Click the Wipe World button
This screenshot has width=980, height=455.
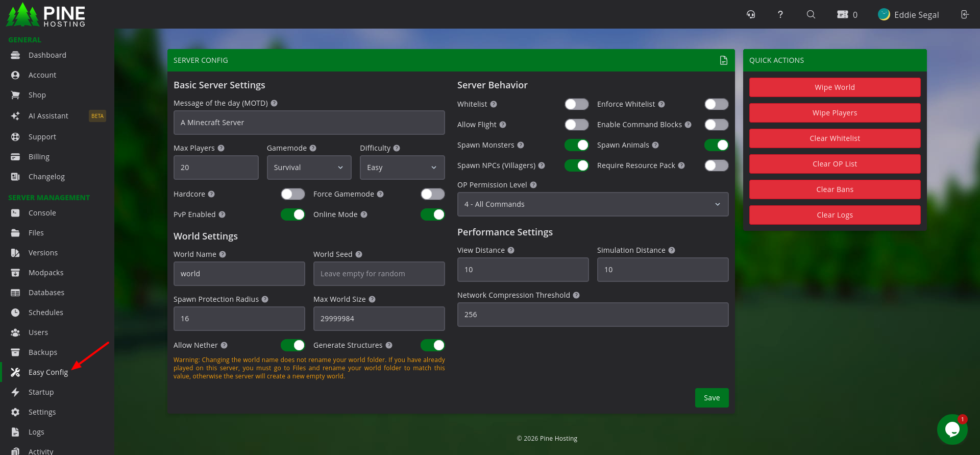click(835, 87)
